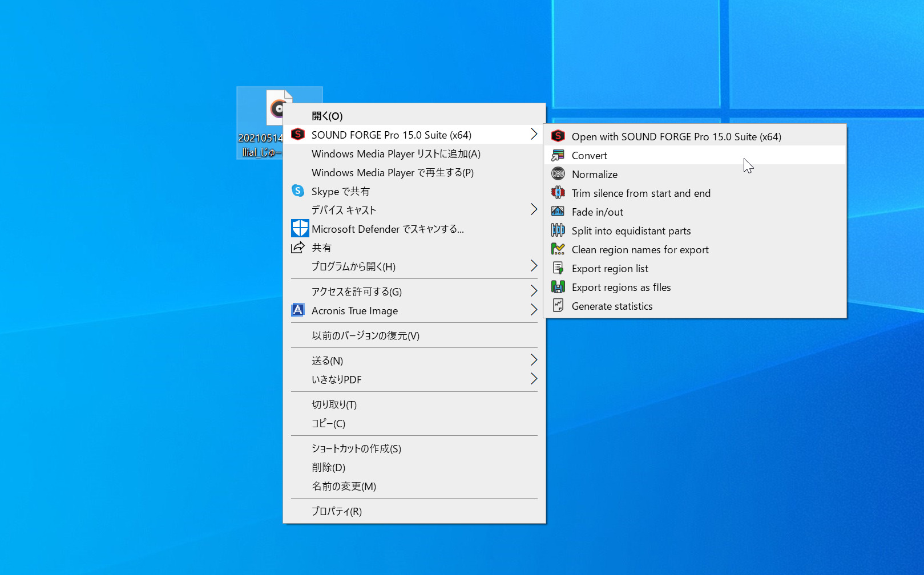Select Convert in the SOUND FORGE submenu

(x=695, y=155)
